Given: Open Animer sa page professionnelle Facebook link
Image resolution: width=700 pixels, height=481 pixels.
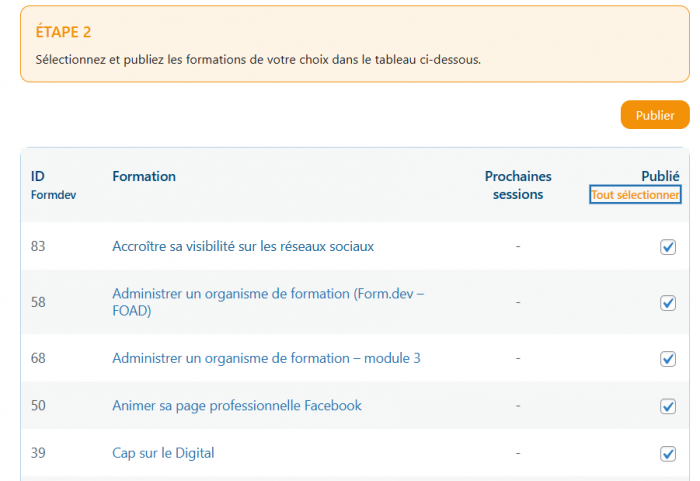Looking at the screenshot, I should click(x=237, y=406).
